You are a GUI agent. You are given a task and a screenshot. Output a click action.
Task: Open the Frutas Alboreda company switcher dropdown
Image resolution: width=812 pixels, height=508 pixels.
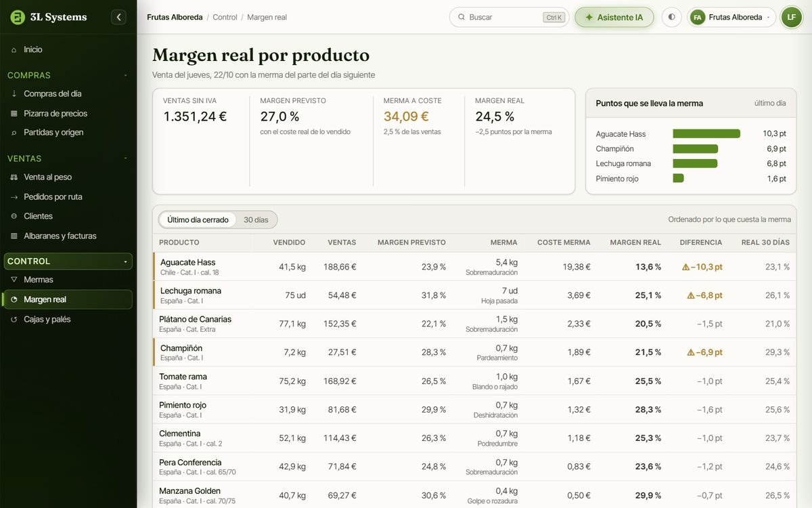point(732,17)
